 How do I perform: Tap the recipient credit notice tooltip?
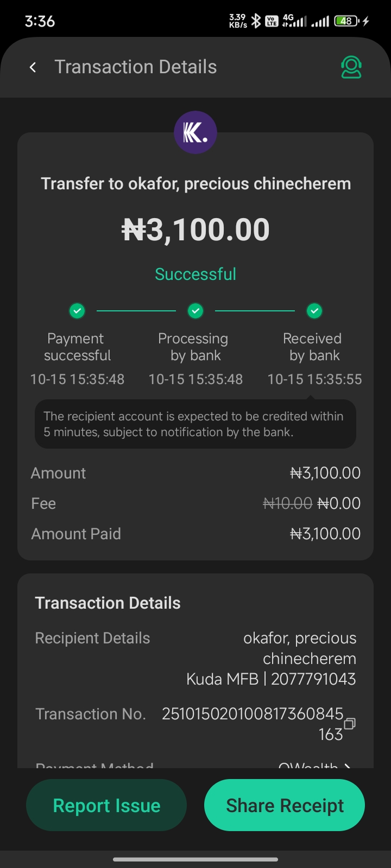pos(195,424)
